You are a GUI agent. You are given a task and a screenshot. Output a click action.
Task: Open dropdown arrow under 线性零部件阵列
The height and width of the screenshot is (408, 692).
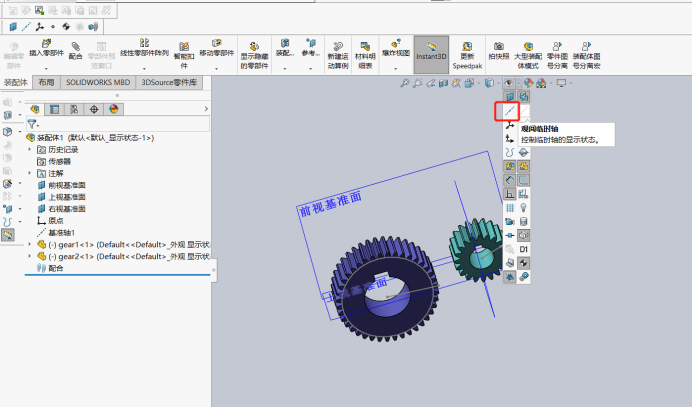(x=144, y=68)
